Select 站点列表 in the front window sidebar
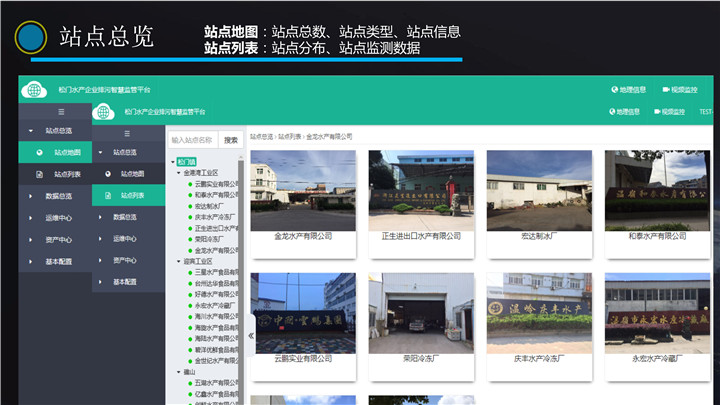This screenshot has width=720, height=405. point(129,195)
